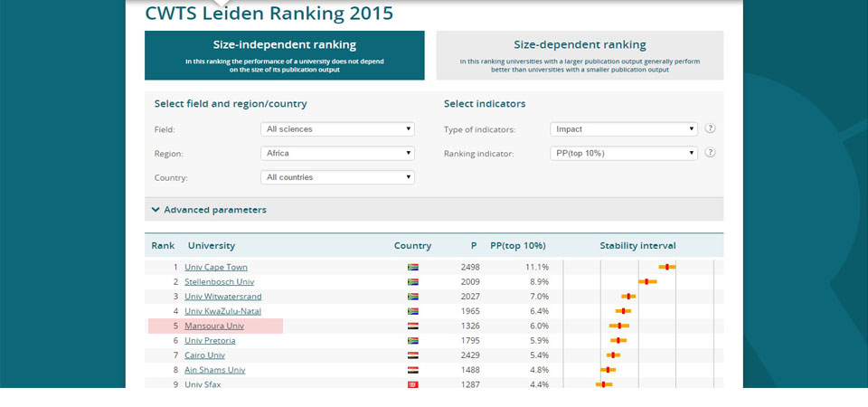Click Tunisia flag in Univ Sfax row

coord(413,384)
